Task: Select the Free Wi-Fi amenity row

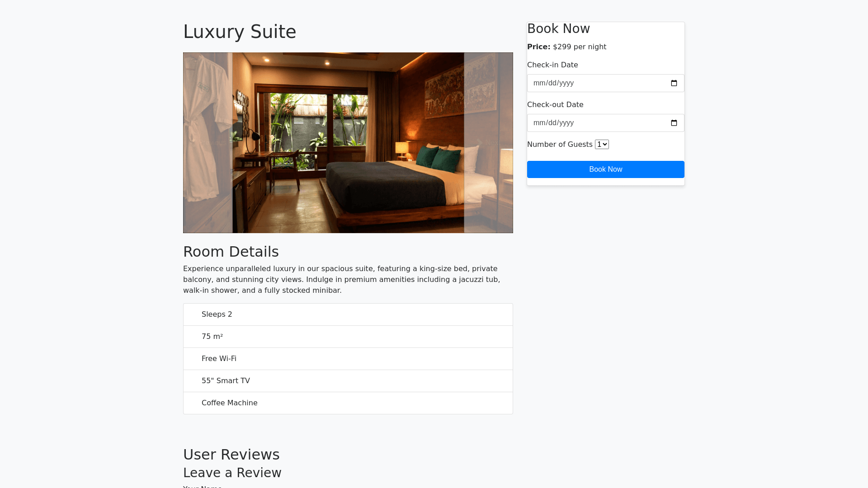Action: [x=348, y=359]
